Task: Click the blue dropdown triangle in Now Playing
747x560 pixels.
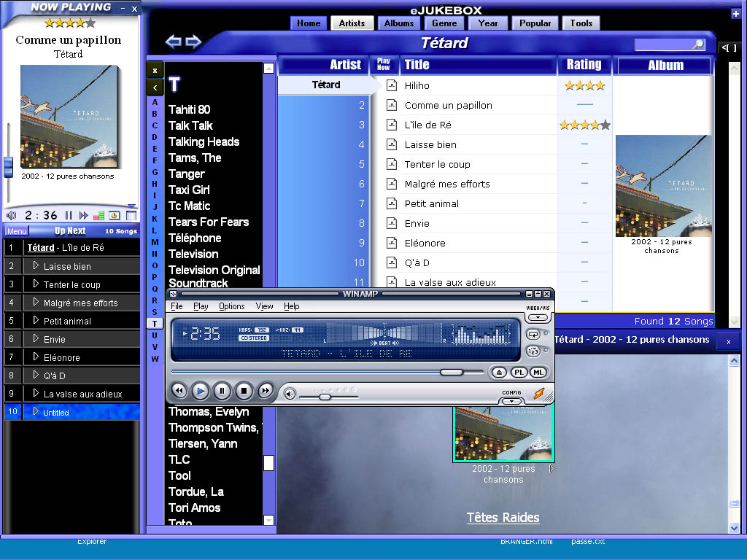Action: 132,206
